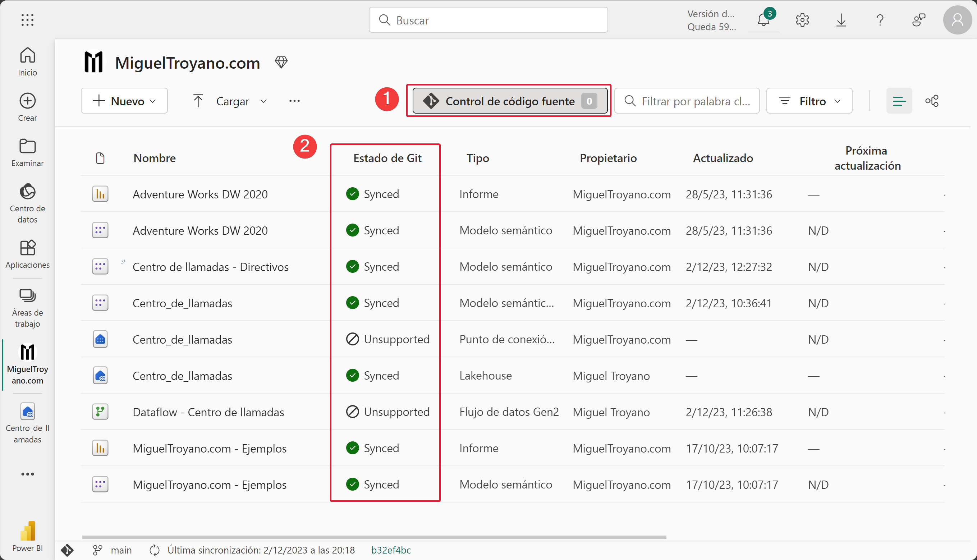Select MiguelTroyano.com workspace in sidebar
Viewport: 977px width, 560px height.
(27, 363)
